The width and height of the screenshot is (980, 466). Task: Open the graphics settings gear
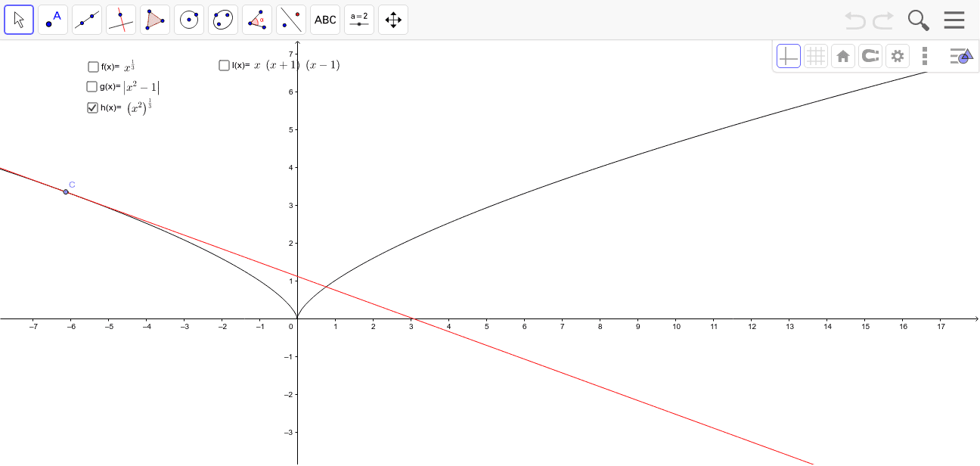tap(898, 56)
